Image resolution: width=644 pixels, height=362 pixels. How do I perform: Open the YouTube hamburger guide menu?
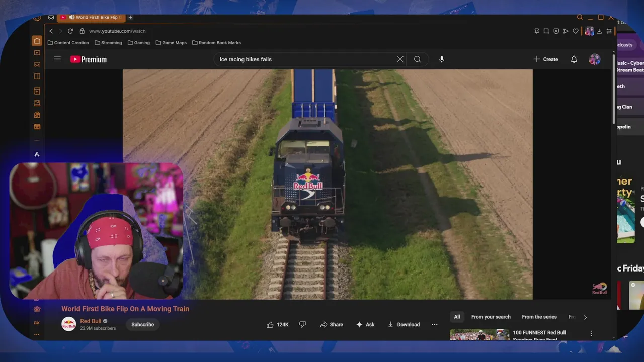point(57,59)
